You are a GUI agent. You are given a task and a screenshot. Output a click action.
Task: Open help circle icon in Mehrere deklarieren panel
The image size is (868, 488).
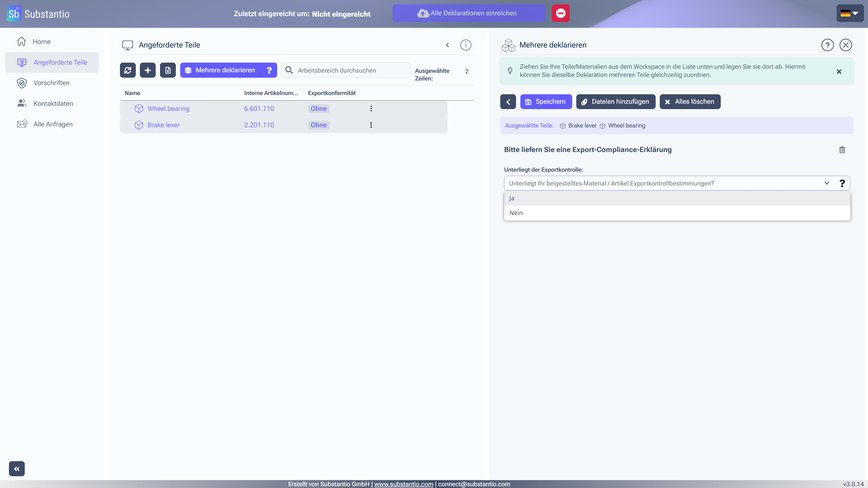[827, 45]
